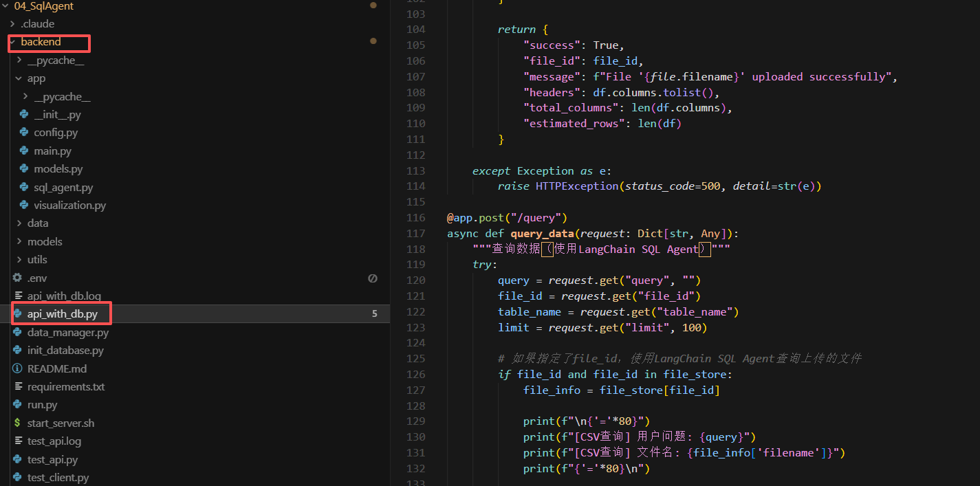Open test_client.py in the explorer
980x486 pixels.
coord(58,478)
